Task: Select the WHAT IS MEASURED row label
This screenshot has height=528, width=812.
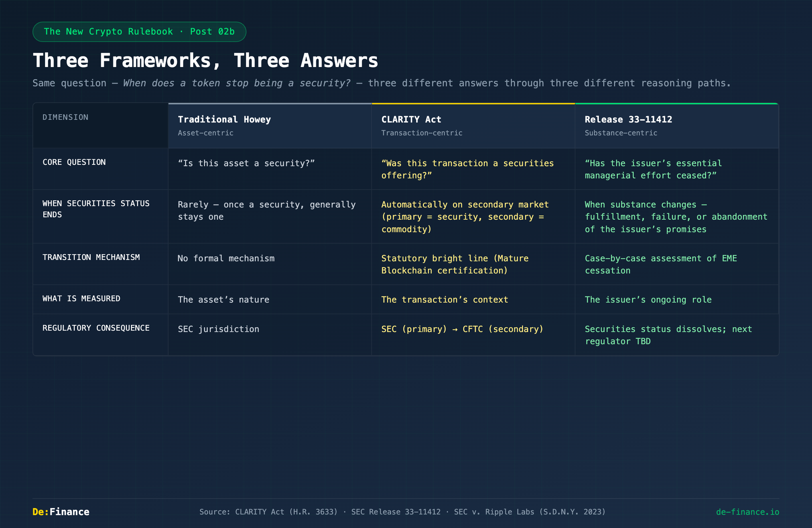Action: pyautogui.click(x=81, y=298)
